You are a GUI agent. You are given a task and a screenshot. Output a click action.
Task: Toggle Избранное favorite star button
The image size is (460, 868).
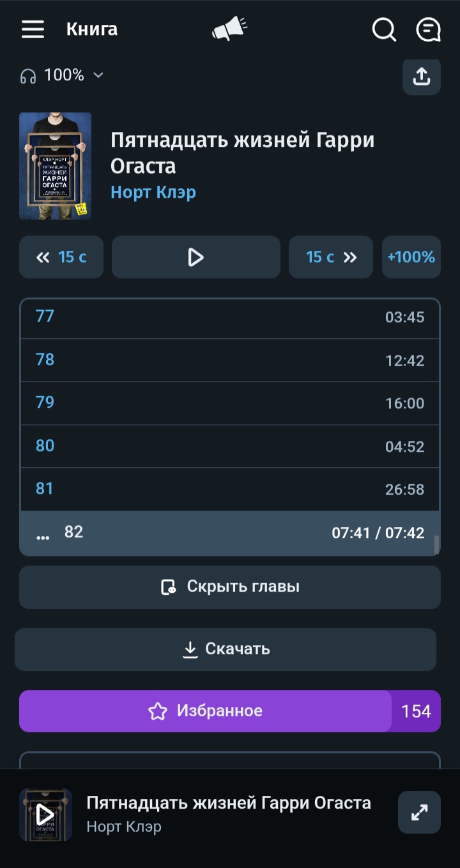205,711
